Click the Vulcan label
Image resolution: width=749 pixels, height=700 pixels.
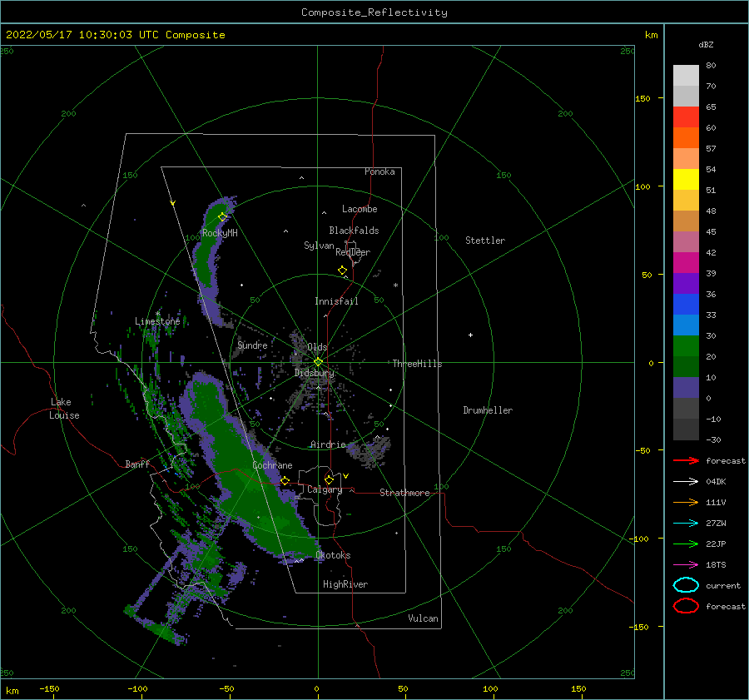[x=424, y=618]
